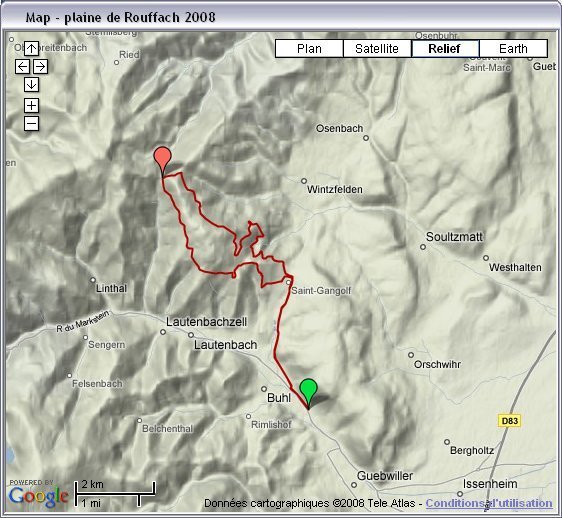The width and height of the screenshot is (562, 518).
Task: Click the R du Markstein road label
Action: tap(83, 321)
